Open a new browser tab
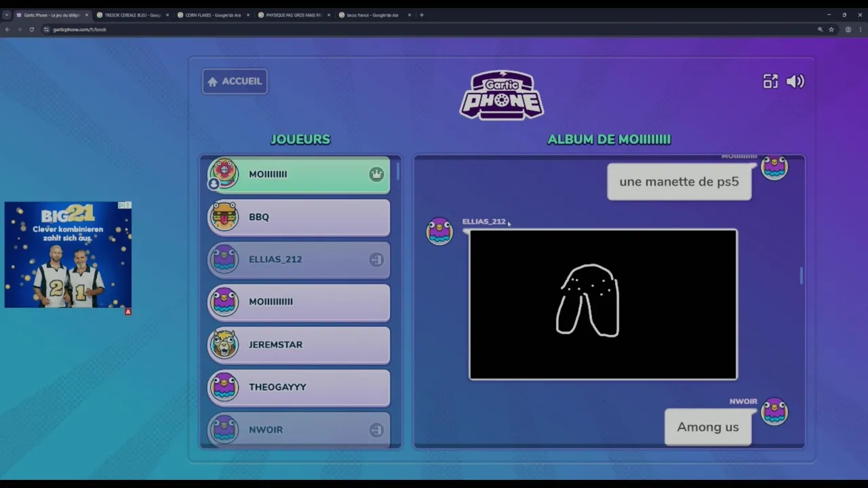 pos(422,15)
